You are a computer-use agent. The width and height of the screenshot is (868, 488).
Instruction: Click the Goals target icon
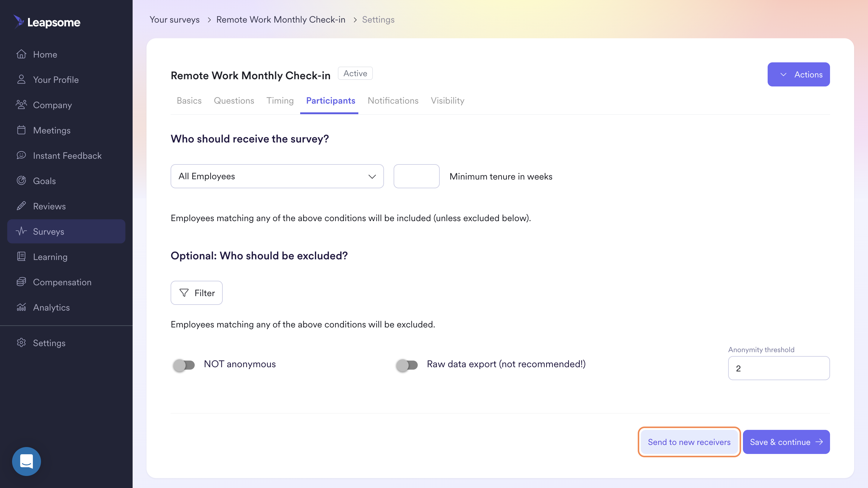21,180
